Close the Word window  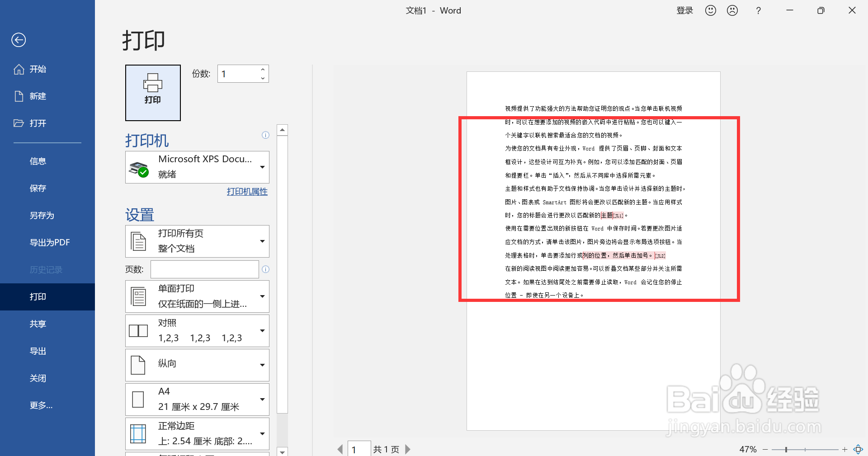pos(852,10)
